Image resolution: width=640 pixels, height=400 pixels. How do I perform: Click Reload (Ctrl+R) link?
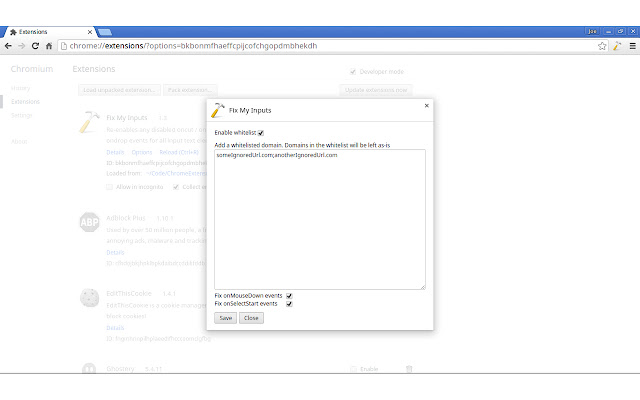[179, 152]
